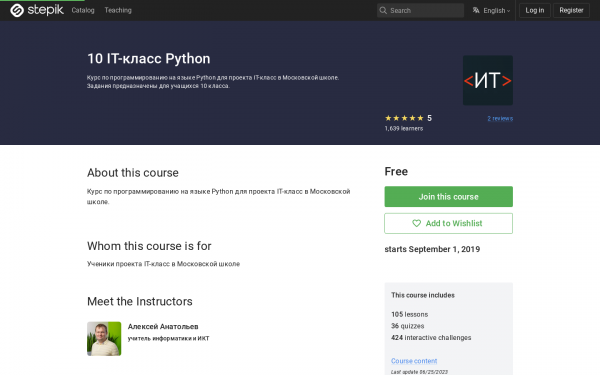The width and height of the screenshot is (600, 375).
Task: Click the About this course heading
Action: (133, 173)
